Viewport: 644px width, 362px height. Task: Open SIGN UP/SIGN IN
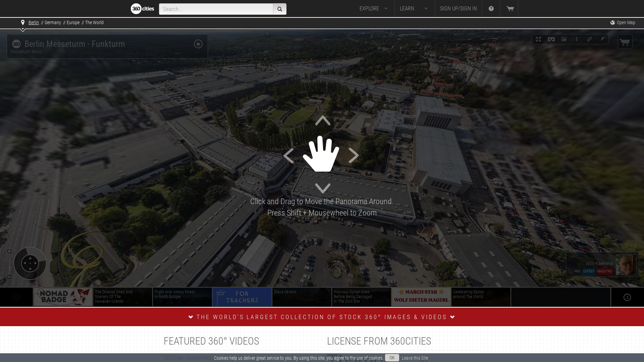pos(458,9)
